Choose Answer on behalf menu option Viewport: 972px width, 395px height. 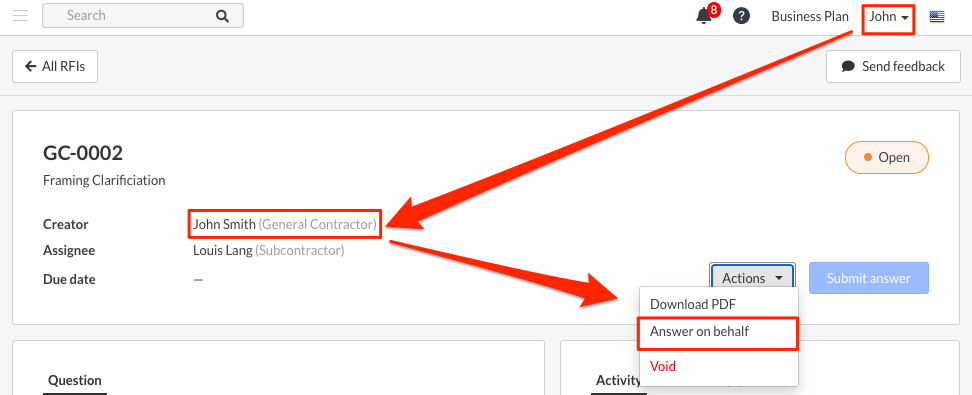click(718, 332)
